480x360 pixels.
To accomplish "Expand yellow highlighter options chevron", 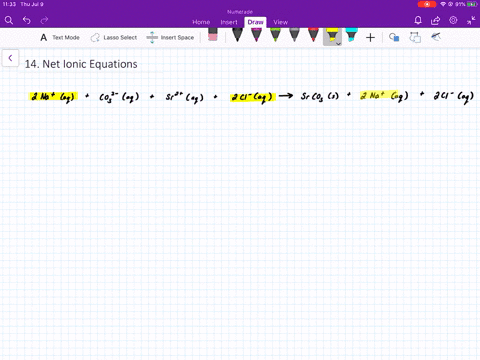I will coord(338,43).
